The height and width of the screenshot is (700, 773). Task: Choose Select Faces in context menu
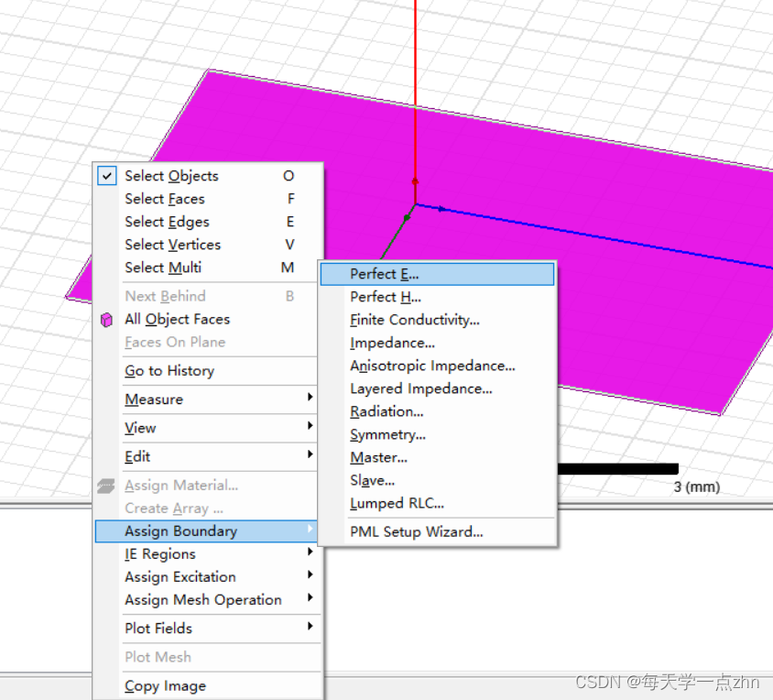pyautogui.click(x=207, y=199)
